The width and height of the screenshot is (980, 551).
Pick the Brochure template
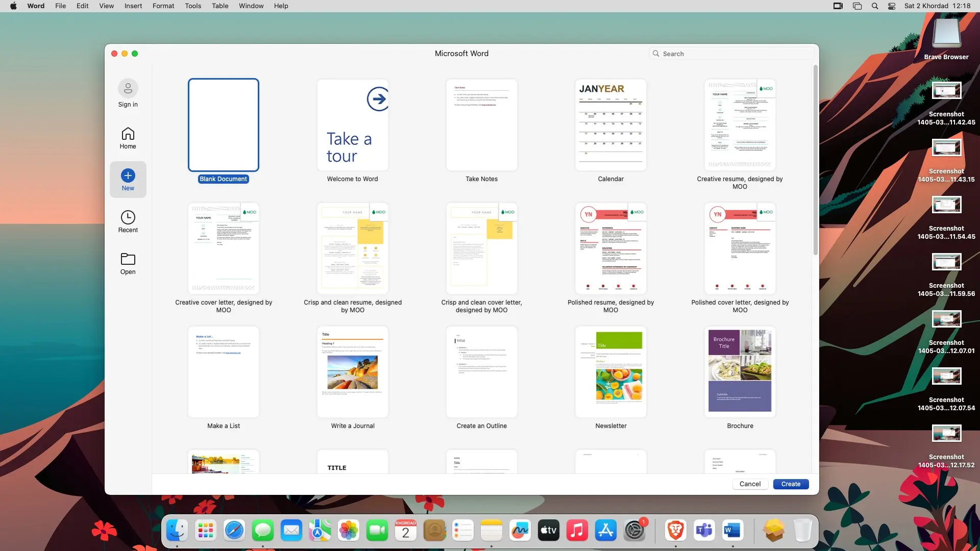coord(740,372)
